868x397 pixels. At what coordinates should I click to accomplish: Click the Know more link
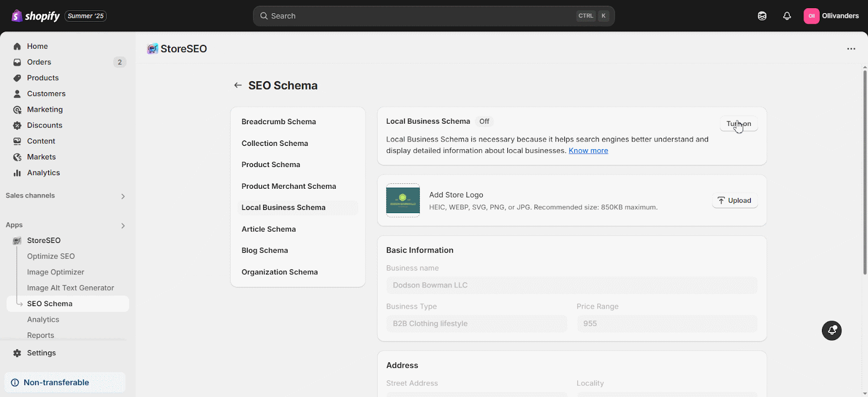pyautogui.click(x=588, y=151)
